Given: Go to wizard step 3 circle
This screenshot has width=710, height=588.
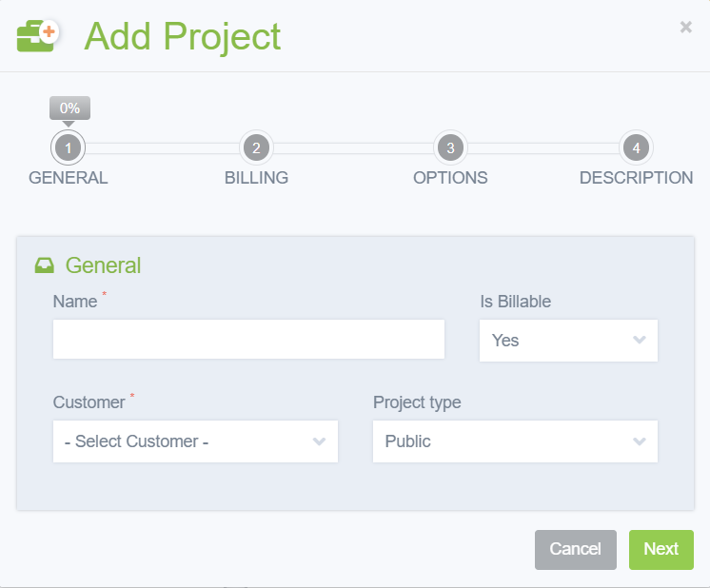Looking at the screenshot, I should pos(449,148).
